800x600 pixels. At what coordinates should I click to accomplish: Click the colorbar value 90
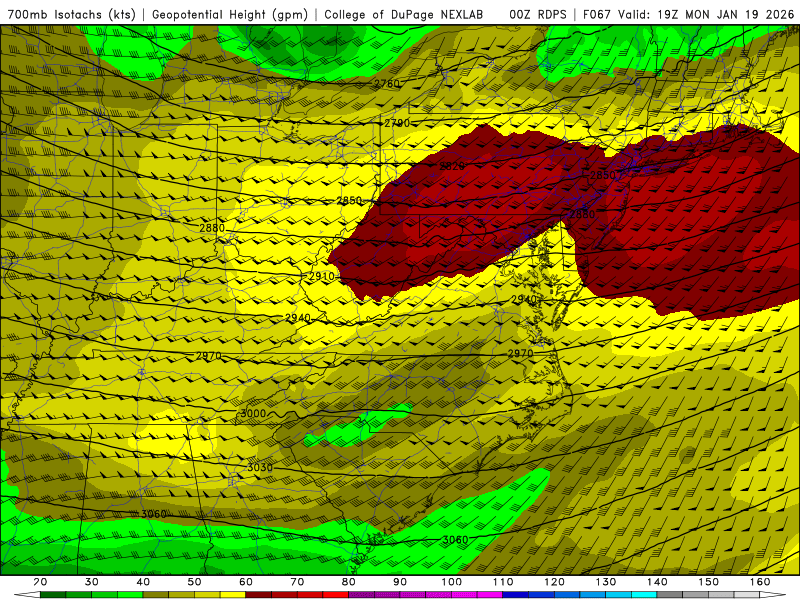[x=400, y=582]
